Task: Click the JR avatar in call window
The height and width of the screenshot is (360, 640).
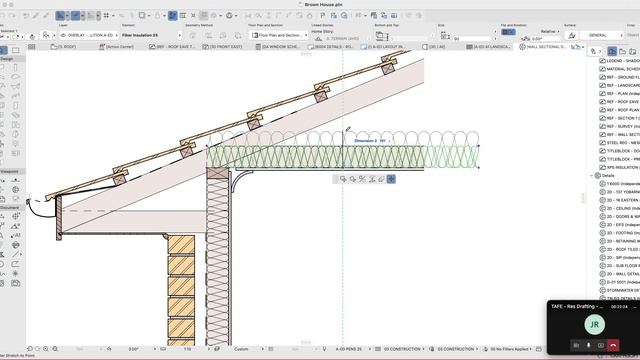Action: [594, 324]
